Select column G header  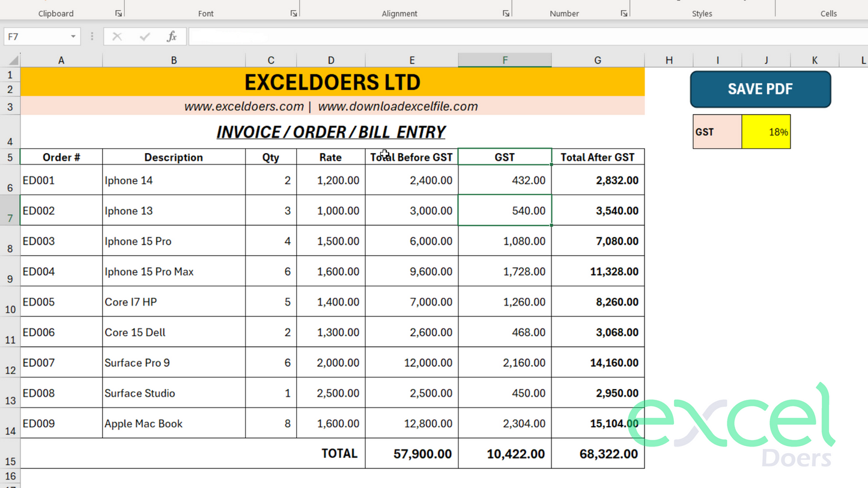coord(597,60)
